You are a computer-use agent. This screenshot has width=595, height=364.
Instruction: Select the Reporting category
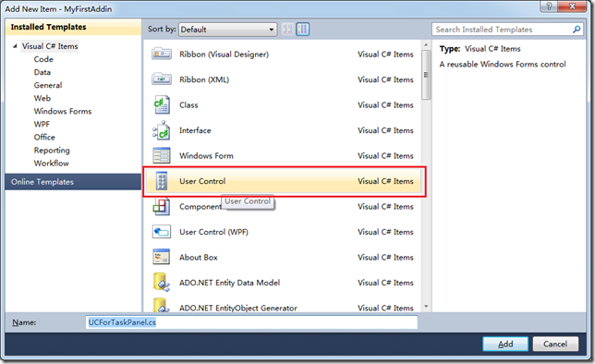(x=52, y=151)
